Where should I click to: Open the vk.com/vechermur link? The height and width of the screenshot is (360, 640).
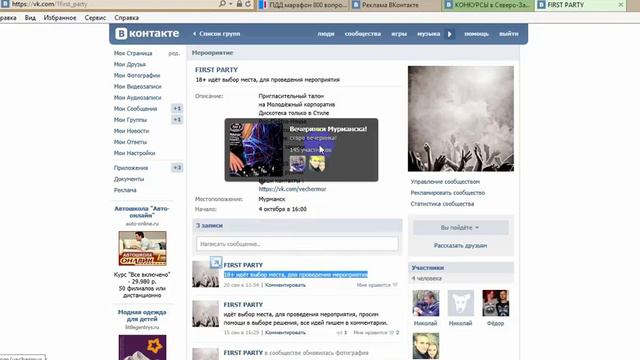[292, 189]
